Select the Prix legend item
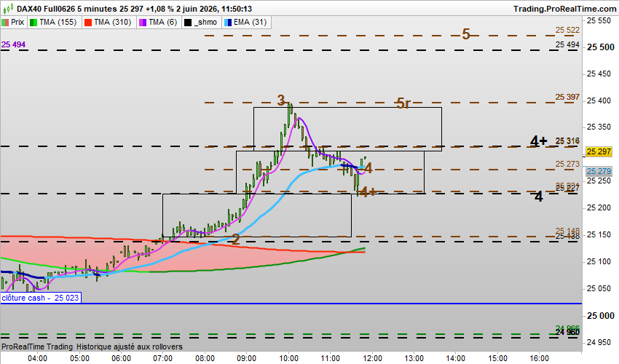Viewport: 619px width, 364px height. [13, 22]
